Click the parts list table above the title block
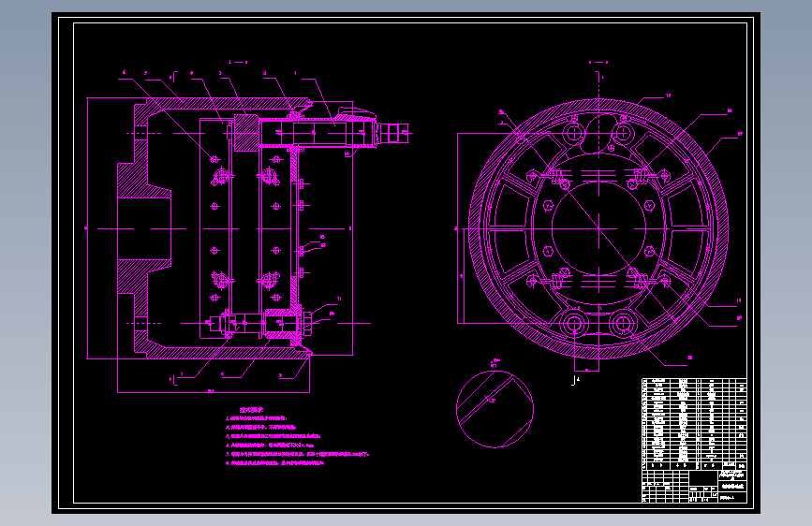 [694, 423]
